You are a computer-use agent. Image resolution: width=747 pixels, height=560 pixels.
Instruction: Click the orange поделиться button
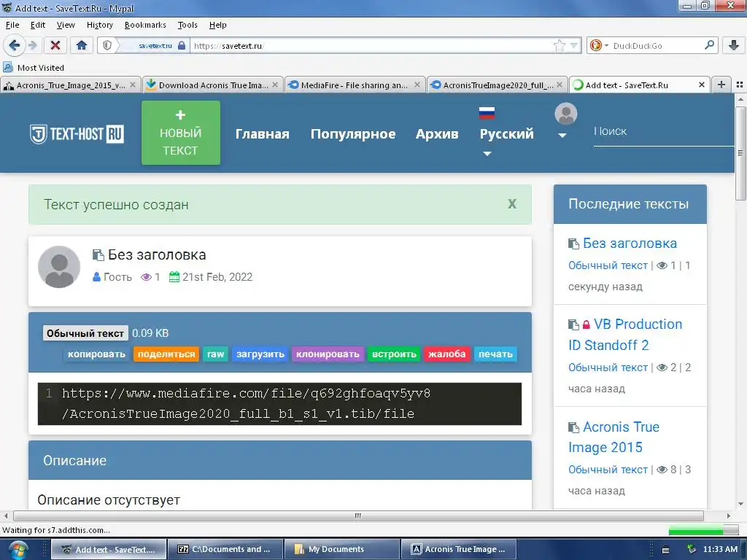point(166,354)
